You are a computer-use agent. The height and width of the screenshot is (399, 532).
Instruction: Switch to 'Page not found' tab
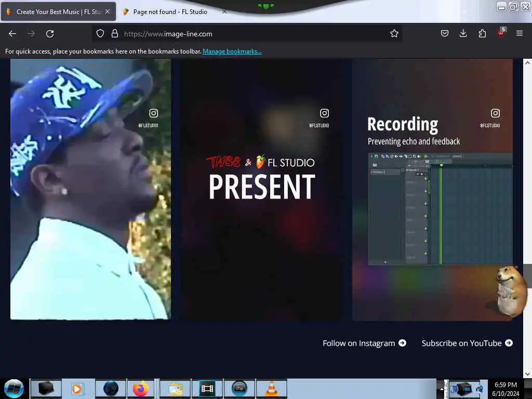tap(170, 11)
